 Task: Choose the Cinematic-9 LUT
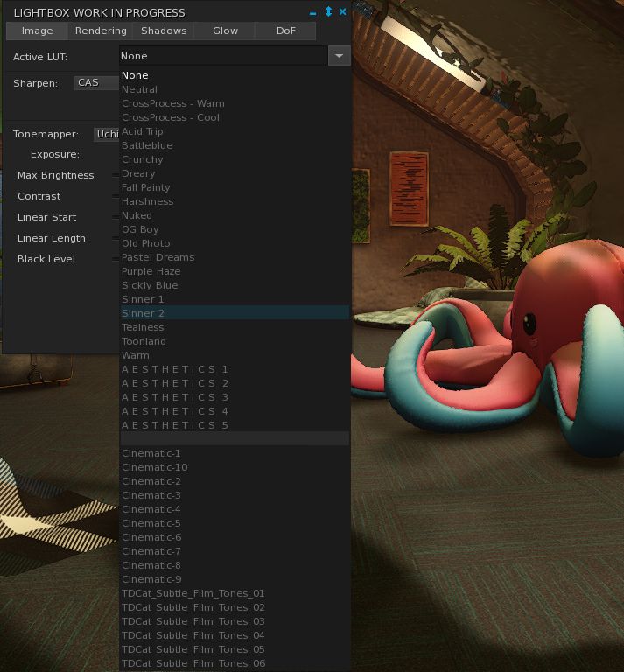coord(235,579)
